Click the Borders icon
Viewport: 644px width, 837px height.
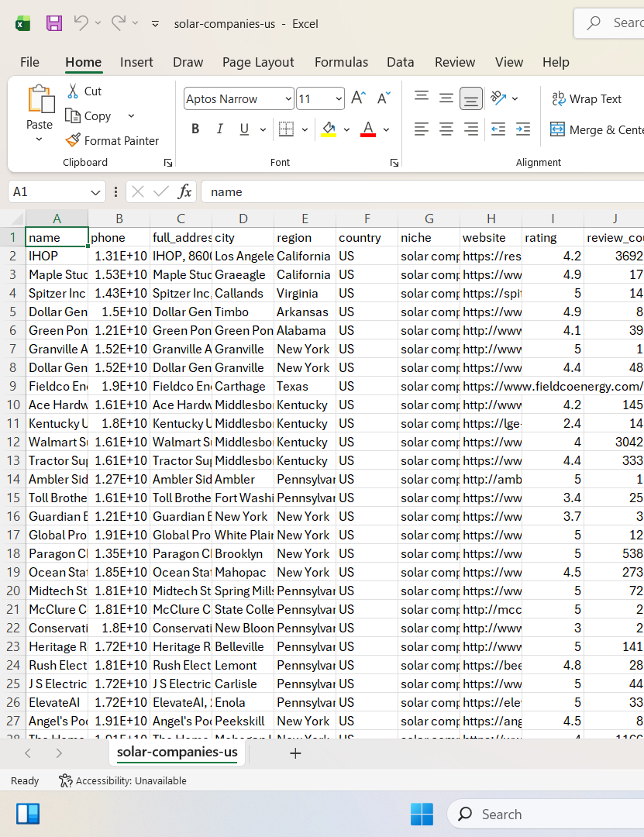(286, 129)
